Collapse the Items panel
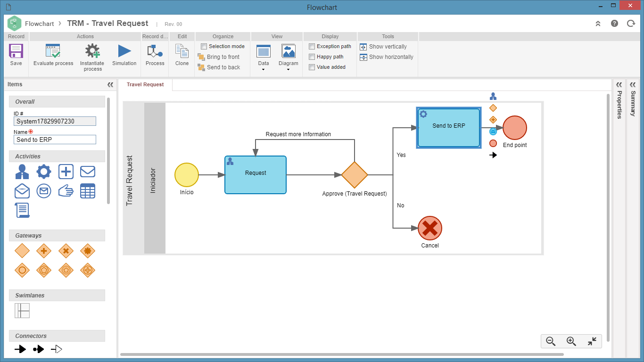Screen dimensions: 644x362 [110, 85]
